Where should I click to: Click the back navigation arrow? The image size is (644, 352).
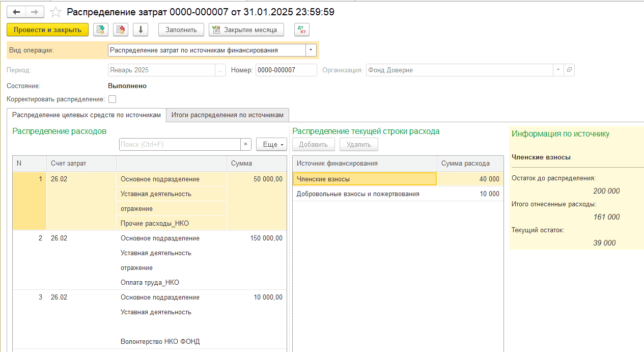pos(16,12)
